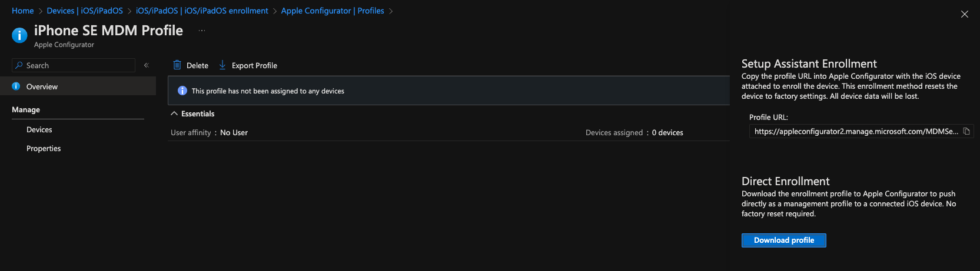
Task: Open iOS/iPadOS enrollment breadcrumb
Action: pos(202,11)
